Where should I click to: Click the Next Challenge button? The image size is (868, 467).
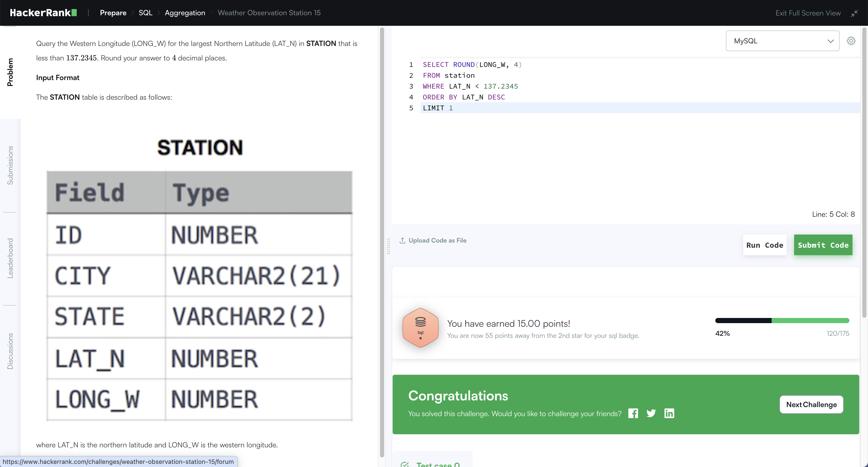pos(811,404)
